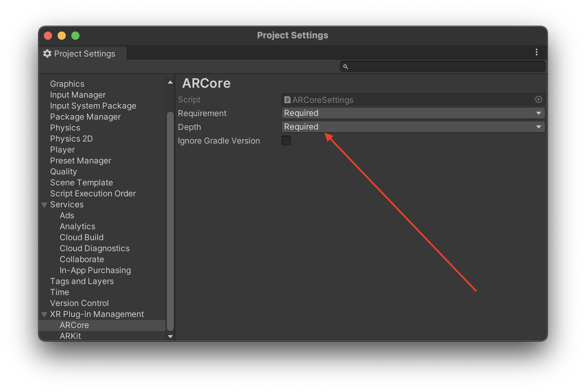Collapse the XR Plug-in Management section
Viewport: 586px width, 392px height.
(x=44, y=314)
